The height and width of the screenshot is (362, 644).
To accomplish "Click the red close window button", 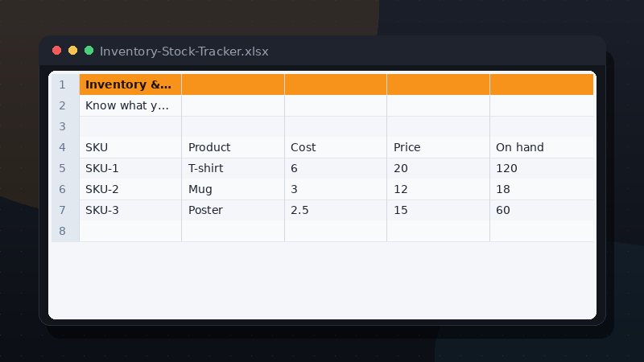I will (56, 51).
